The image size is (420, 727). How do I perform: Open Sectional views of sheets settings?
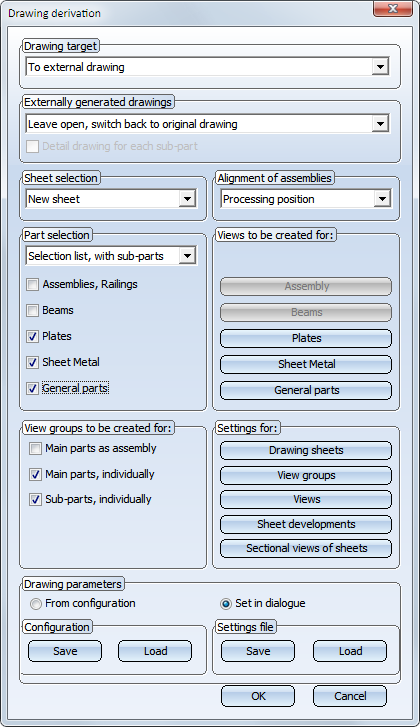(x=306, y=548)
